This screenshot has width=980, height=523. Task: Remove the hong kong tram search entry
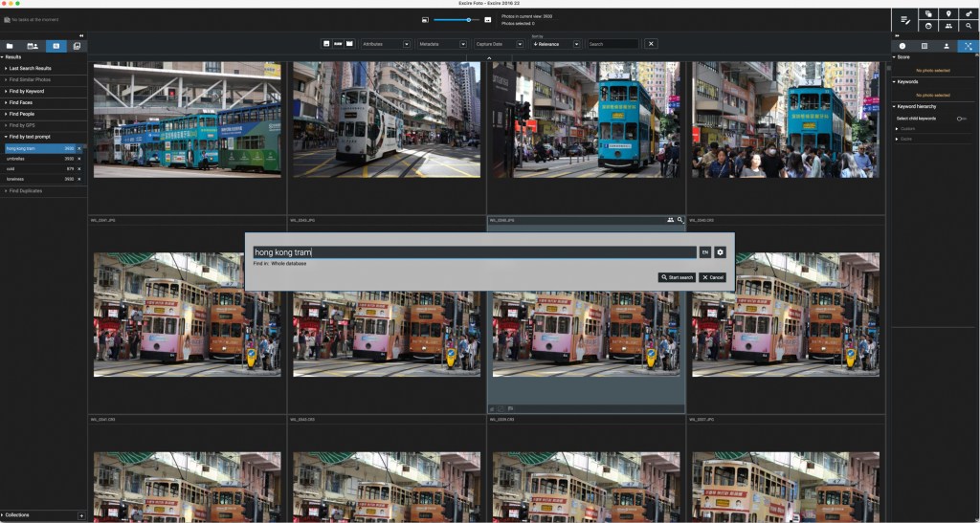79,148
